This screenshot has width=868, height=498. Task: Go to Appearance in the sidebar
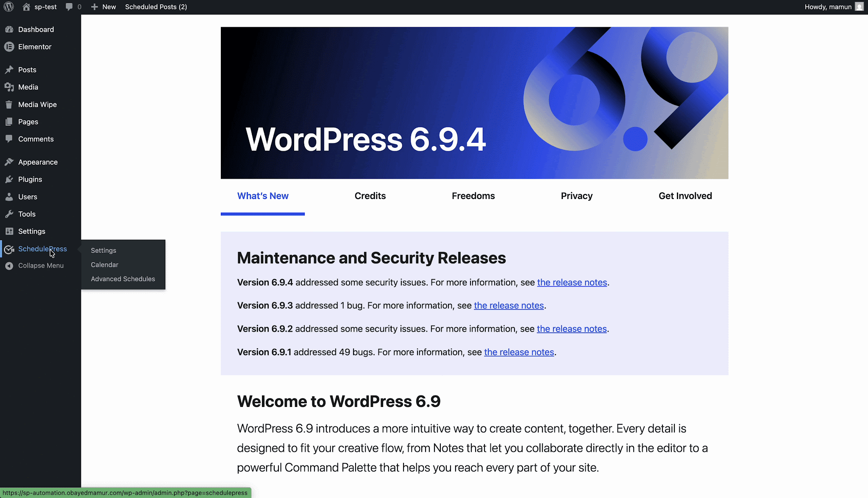(x=38, y=162)
